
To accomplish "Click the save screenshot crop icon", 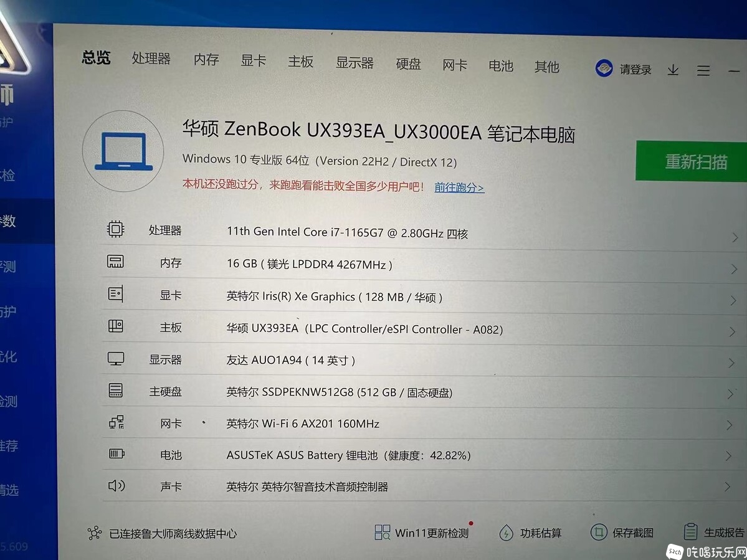I will pos(598,531).
